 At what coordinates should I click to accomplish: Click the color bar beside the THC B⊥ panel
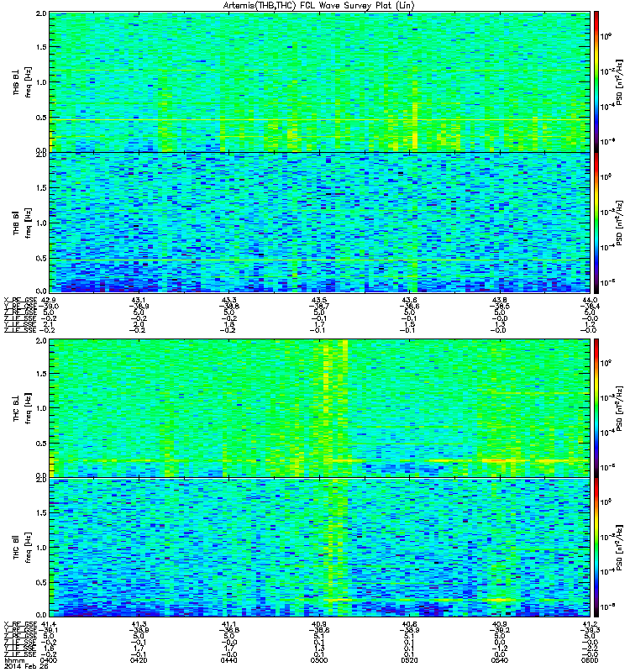click(x=596, y=407)
